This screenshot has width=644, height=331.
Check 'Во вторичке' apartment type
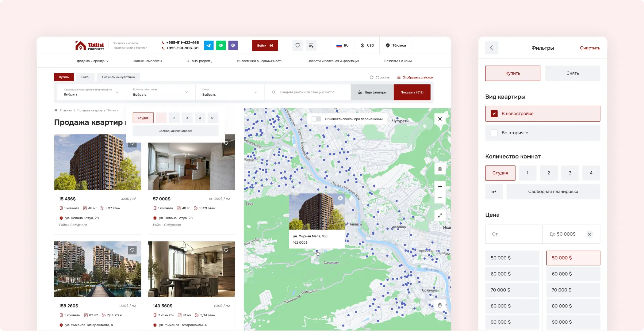click(494, 133)
